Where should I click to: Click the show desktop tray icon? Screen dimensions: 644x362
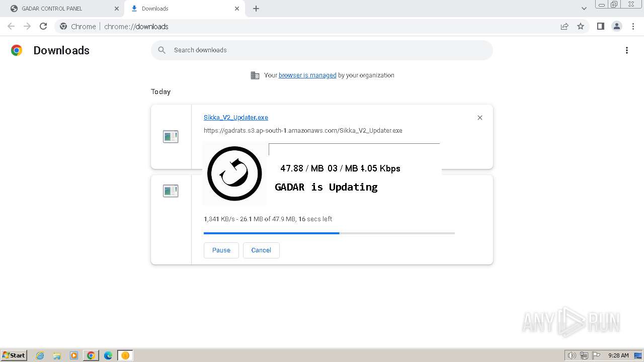pyautogui.click(x=638, y=355)
